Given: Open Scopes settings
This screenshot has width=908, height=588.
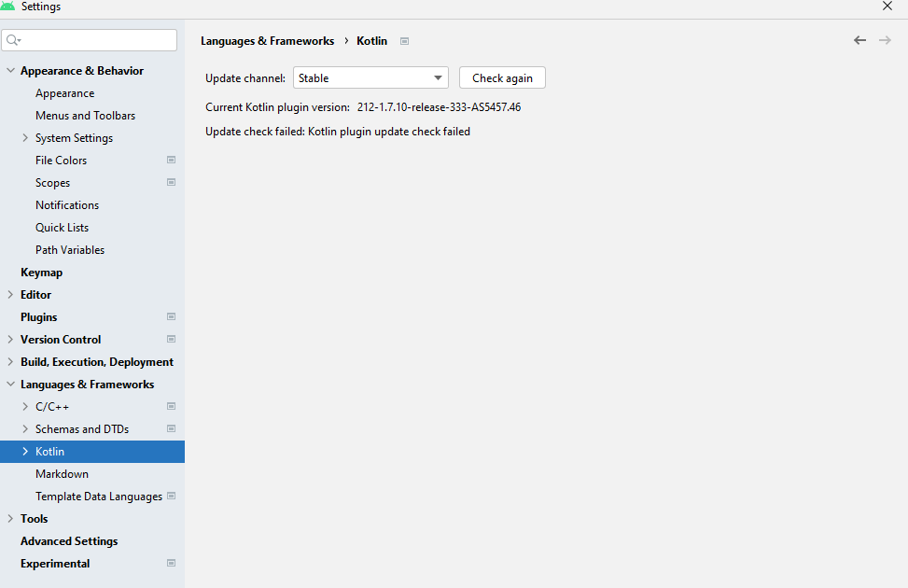Looking at the screenshot, I should (52, 183).
